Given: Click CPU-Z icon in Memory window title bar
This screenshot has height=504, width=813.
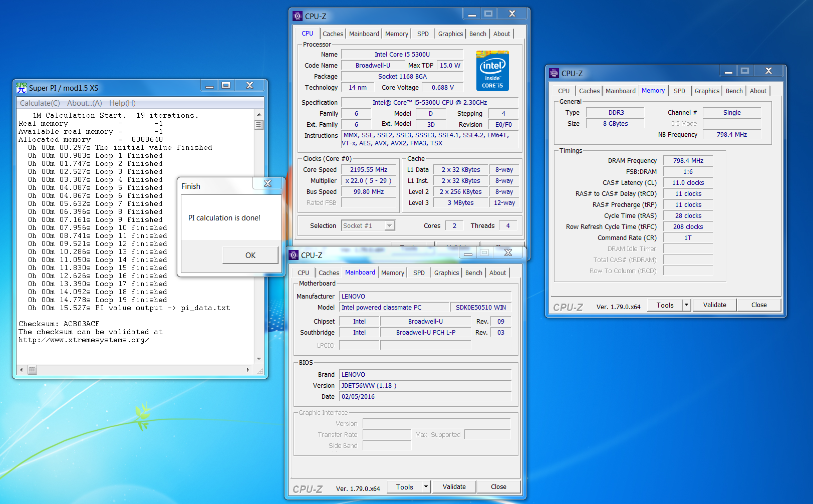Looking at the screenshot, I should (554, 73).
